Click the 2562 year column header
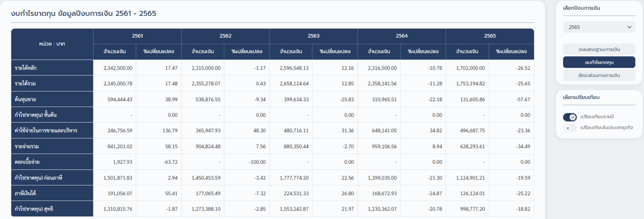Screen dimensions: 644x219 [225, 36]
